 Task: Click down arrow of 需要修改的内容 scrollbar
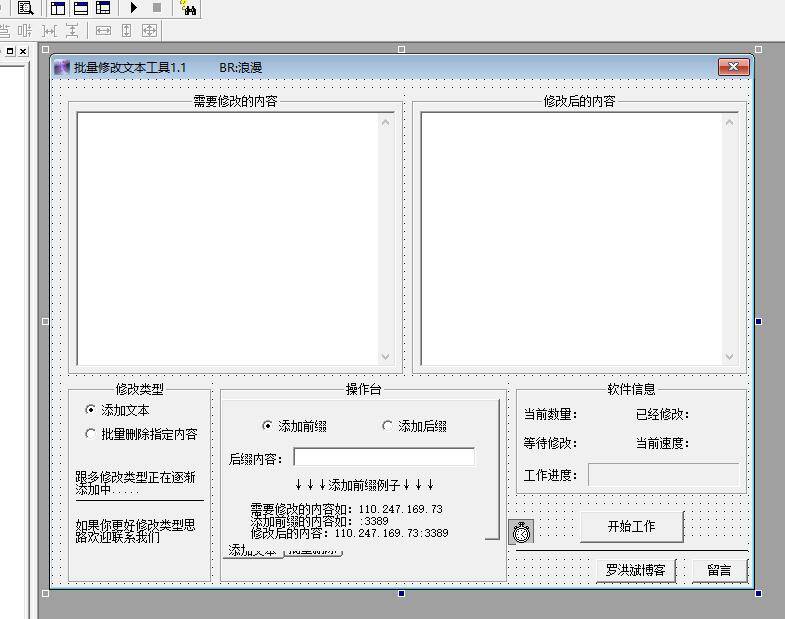[386, 357]
